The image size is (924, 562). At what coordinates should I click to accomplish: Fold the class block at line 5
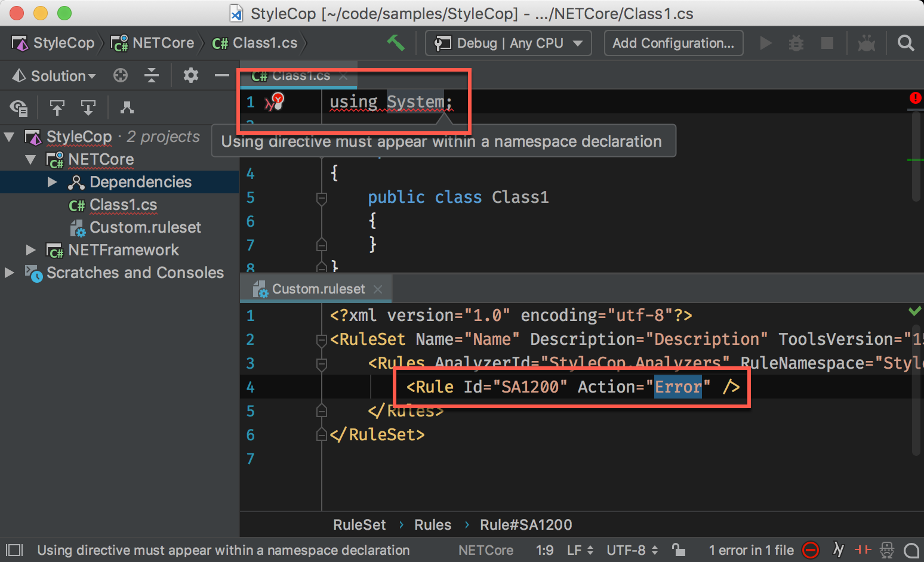point(322,197)
